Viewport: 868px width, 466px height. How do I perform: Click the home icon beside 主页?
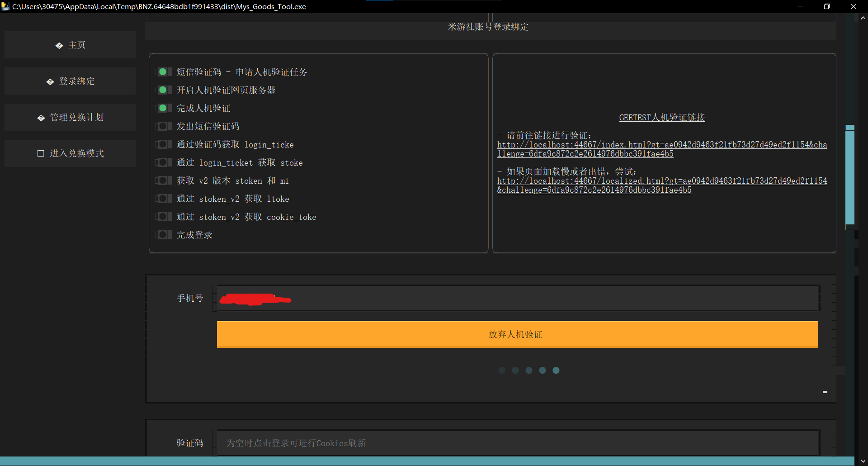coord(59,45)
